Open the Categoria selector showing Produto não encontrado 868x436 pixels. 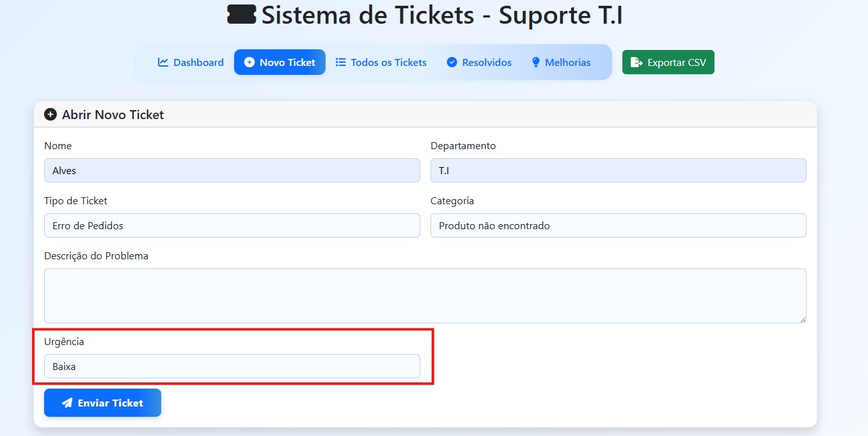click(x=618, y=225)
